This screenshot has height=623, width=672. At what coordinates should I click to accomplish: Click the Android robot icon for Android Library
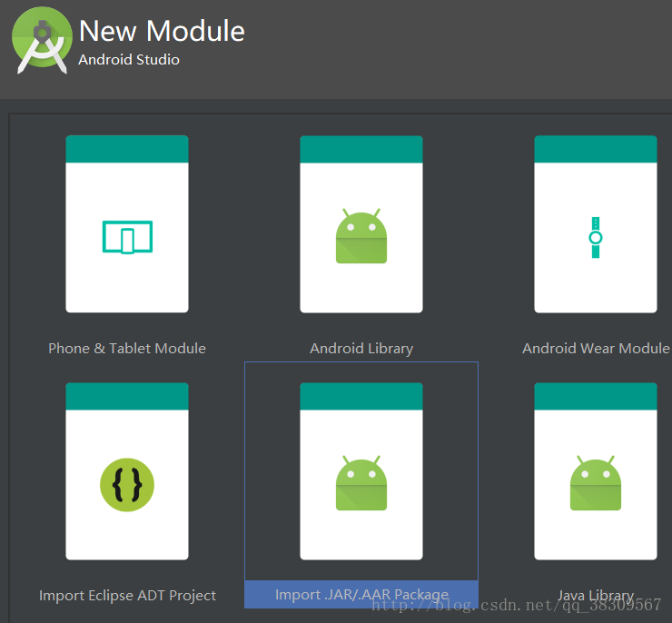pyautogui.click(x=361, y=235)
